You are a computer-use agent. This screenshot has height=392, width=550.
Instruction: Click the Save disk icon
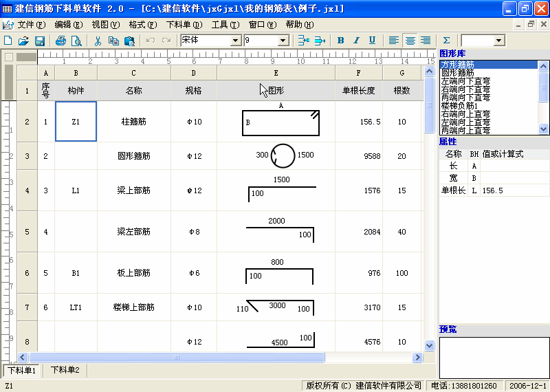(39, 41)
